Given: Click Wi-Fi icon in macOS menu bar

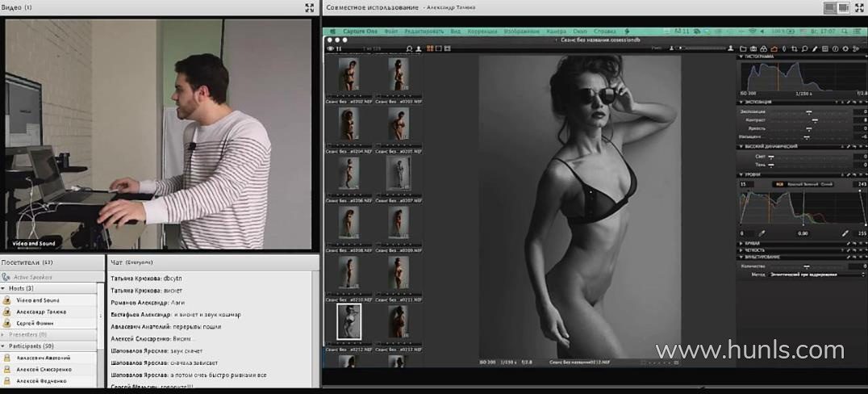Looking at the screenshot, I should 752,31.
